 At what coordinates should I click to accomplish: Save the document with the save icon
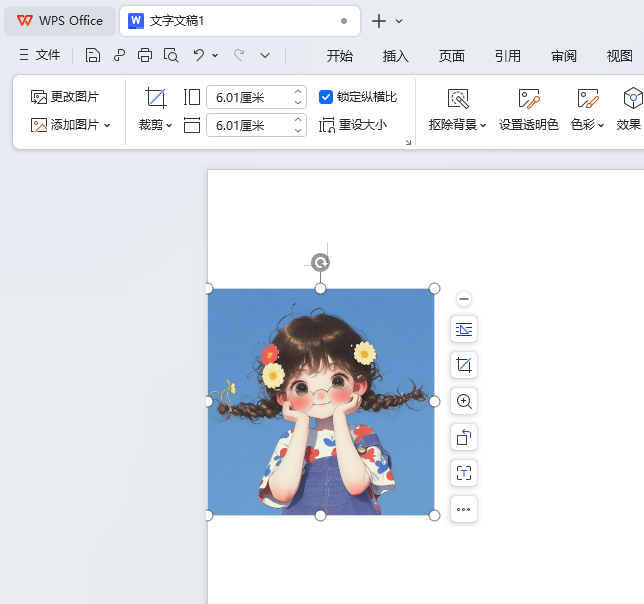point(93,55)
